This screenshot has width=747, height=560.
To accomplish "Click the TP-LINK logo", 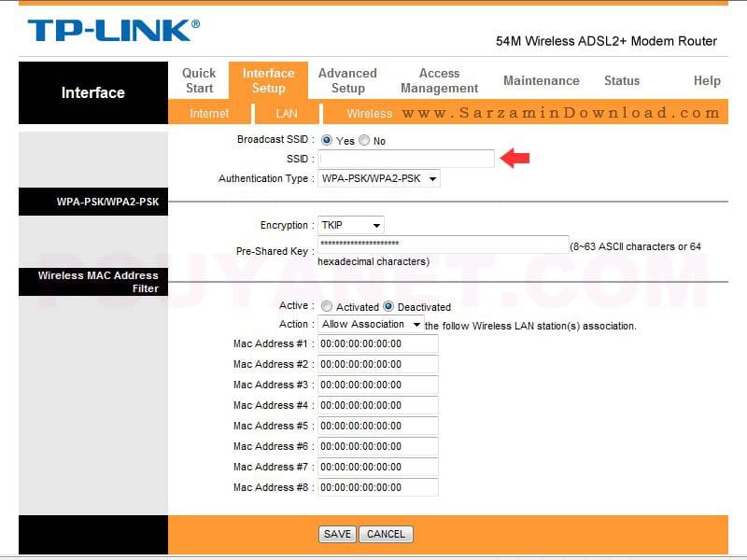I will [x=113, y=31].
